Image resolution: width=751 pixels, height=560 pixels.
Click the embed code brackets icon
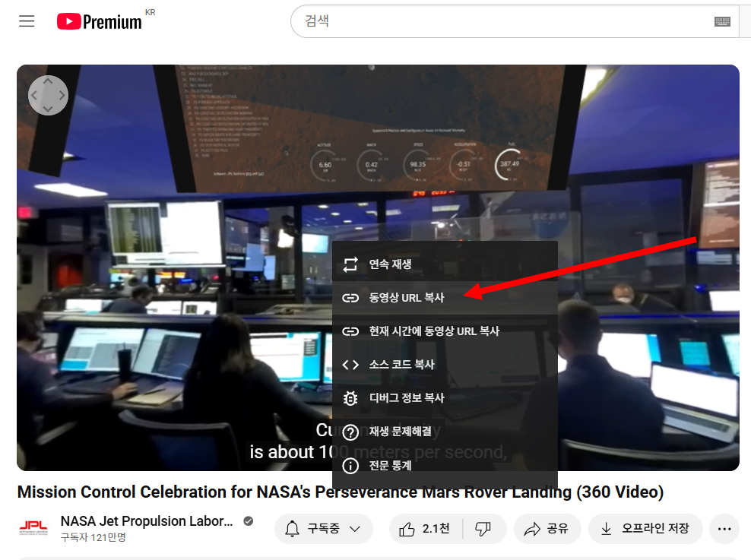pyautogui.click(x=350, y=365)
